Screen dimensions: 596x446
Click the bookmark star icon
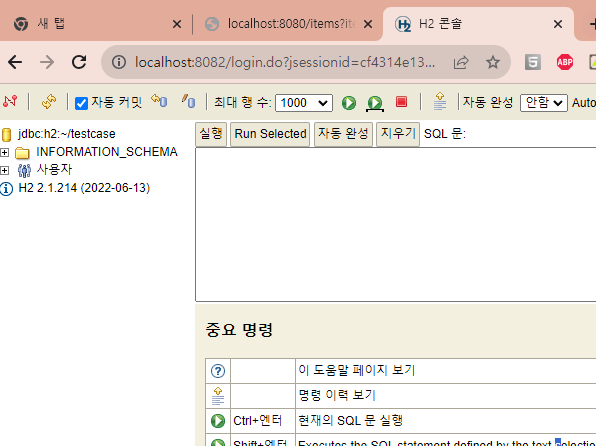tap(493, 62)
